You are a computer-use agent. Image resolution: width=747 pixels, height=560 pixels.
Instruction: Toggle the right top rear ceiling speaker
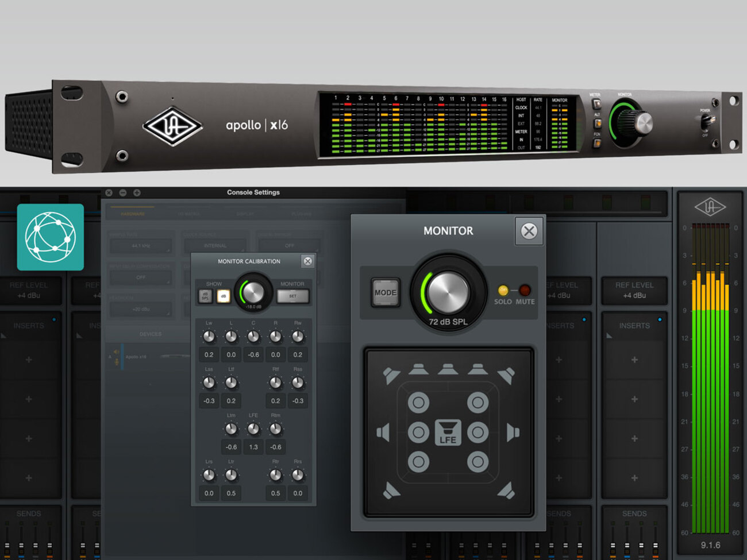478,461
